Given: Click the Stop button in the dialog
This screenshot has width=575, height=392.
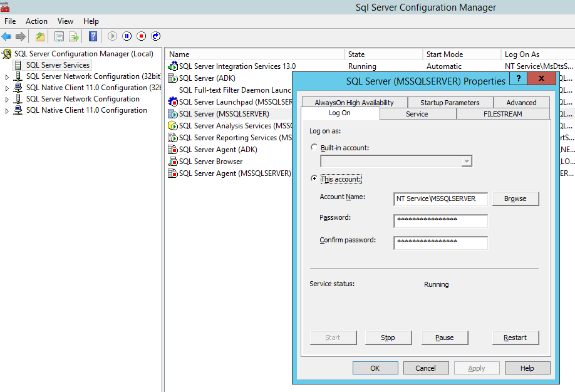Looking at the screenshot, I should tap(388, 338).
